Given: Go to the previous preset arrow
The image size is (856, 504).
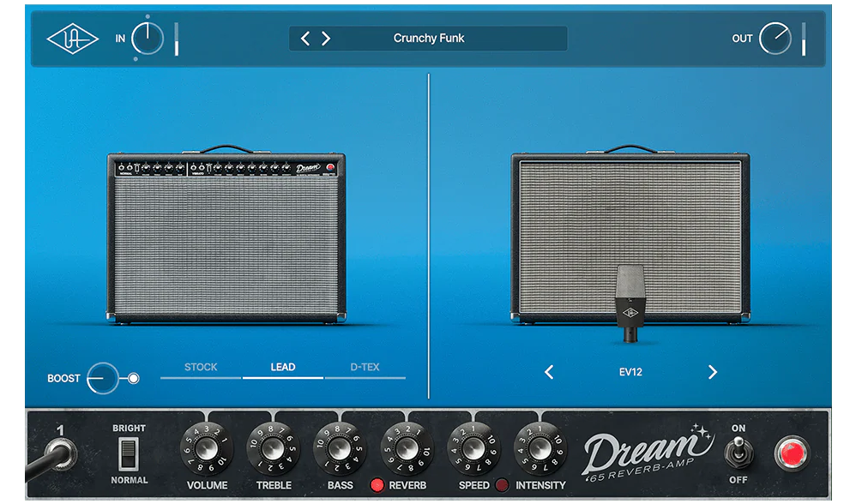Looking at the screenshot, I should 305,39.
